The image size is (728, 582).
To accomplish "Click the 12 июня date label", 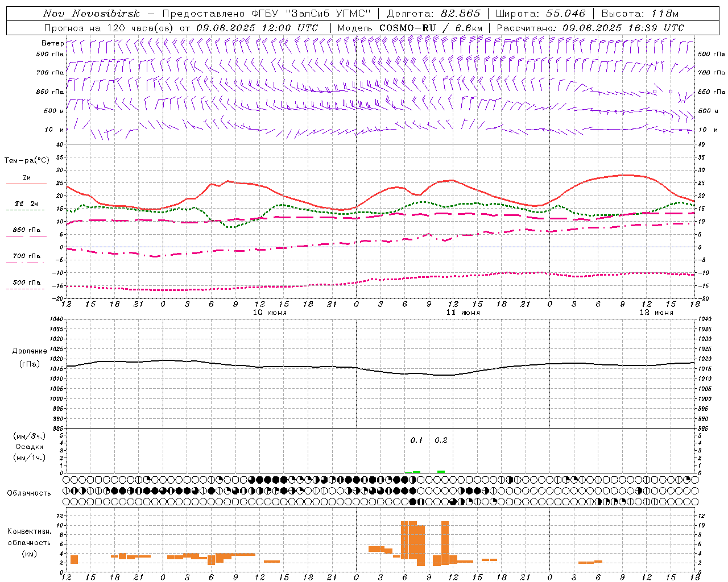I will pyautogui.click(x=656, y=313).
